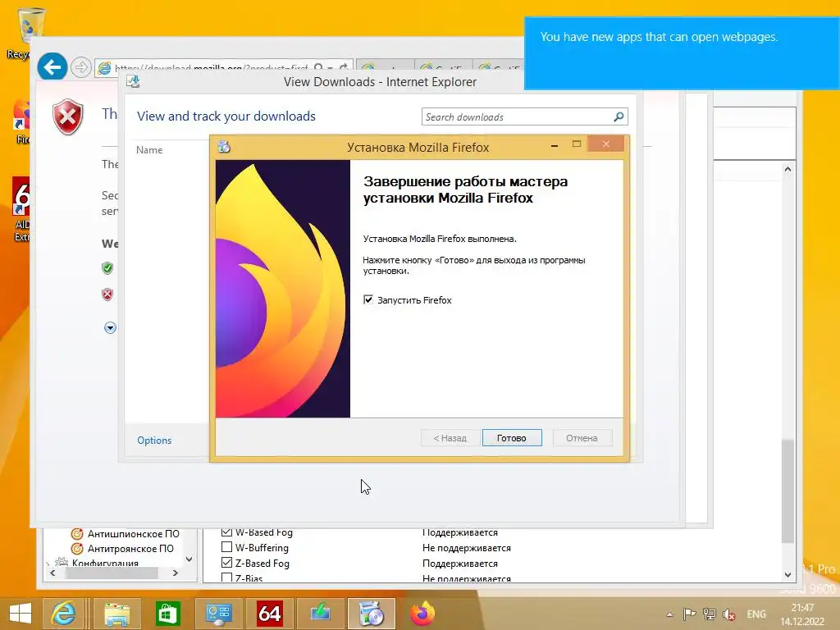Click the AIDA64 list scroll-down arrow

click(787, 574)
